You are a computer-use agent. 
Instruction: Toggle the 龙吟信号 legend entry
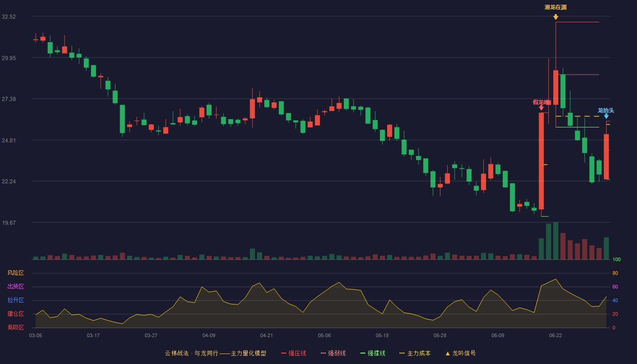coord(460,353)
